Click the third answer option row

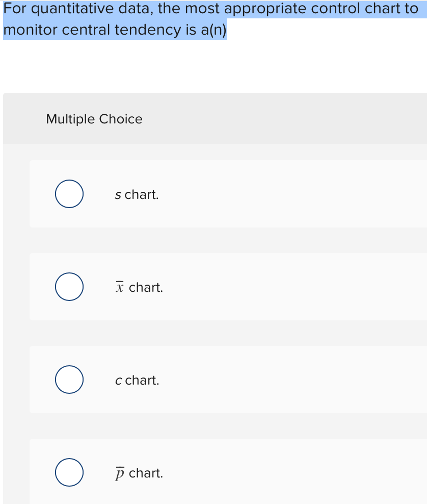tap(224, 380)
